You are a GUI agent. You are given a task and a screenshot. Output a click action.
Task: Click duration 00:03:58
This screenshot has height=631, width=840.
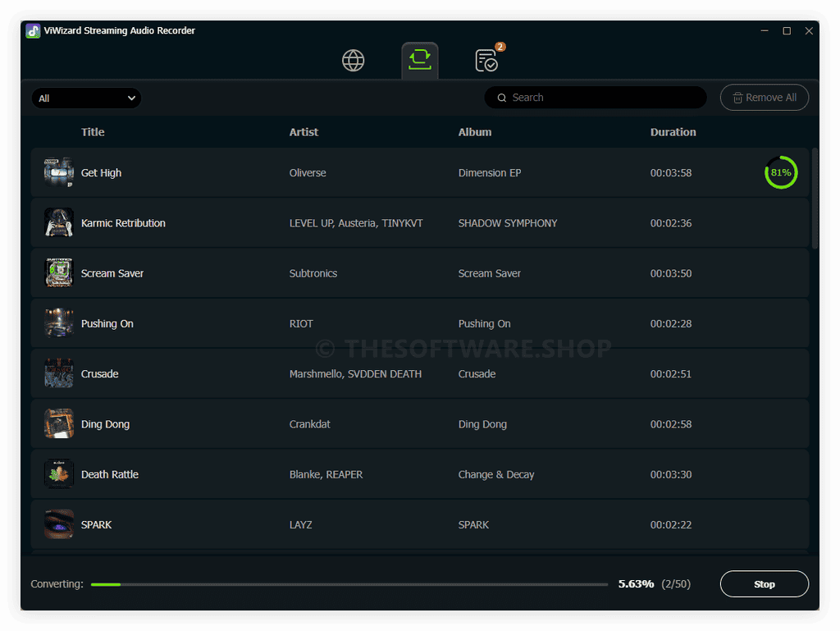[x=671, y=173]
